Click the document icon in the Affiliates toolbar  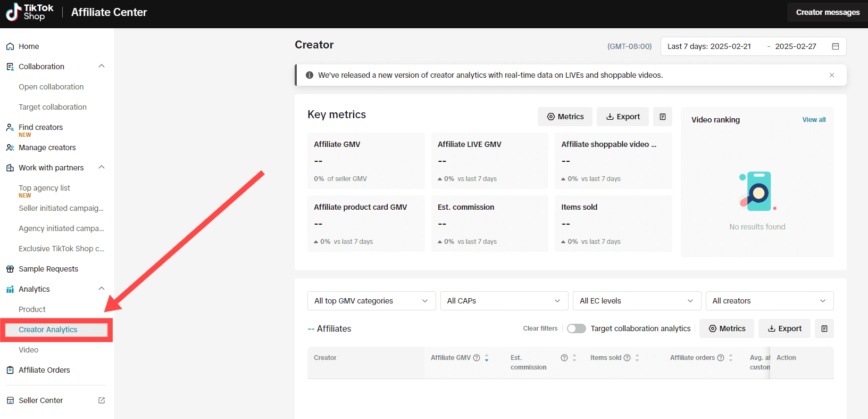[x=824, y=328]
